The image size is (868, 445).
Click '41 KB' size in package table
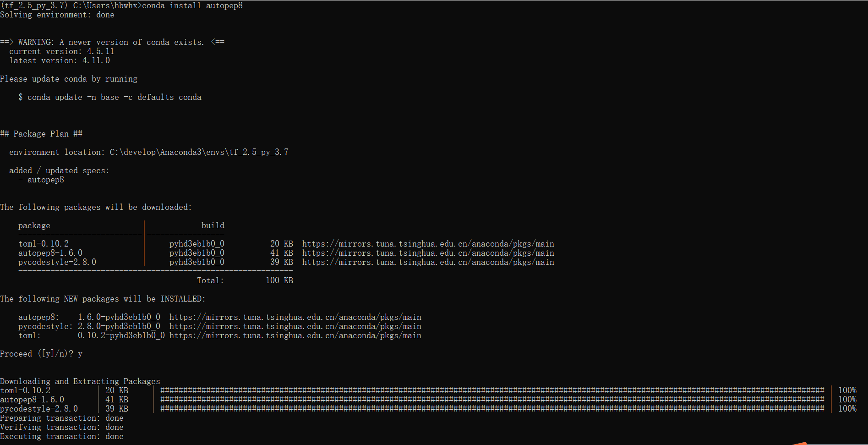coord(282,253)
